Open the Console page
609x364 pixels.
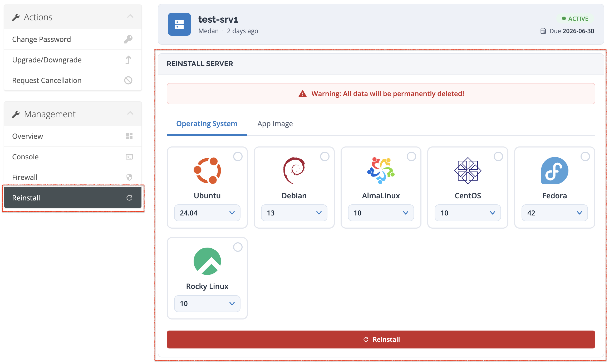click(x=73, y=157)
